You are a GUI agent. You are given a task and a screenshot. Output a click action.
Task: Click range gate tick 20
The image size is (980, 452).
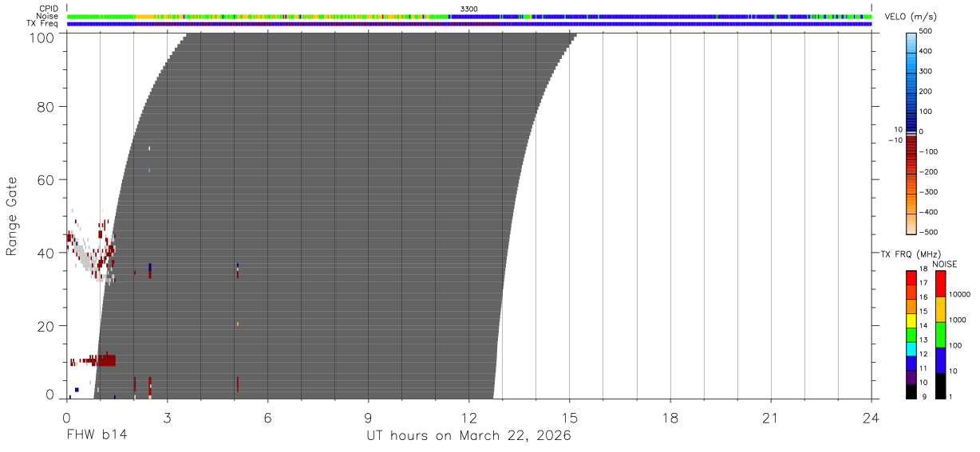click(x=46, y=326)
